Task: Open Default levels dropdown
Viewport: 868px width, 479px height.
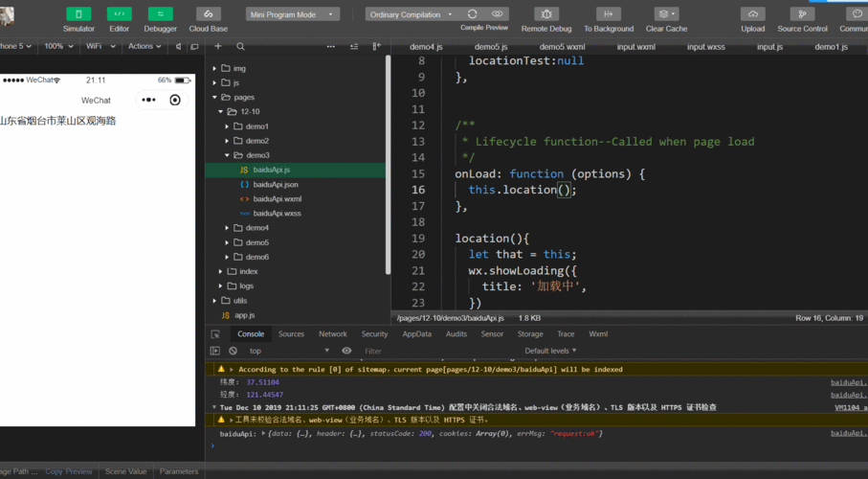Action: [550, 351]
